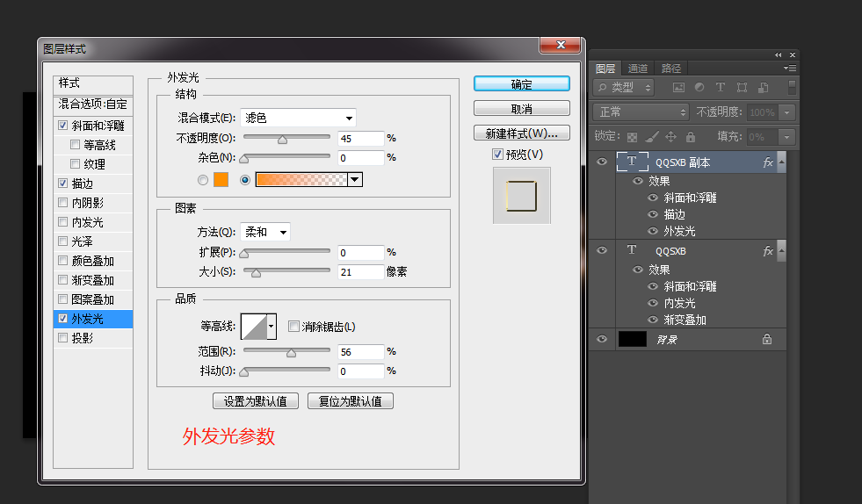Hide effects of QQSXB 副本 layer
This screenshot has width=862, height=504.
638,181
